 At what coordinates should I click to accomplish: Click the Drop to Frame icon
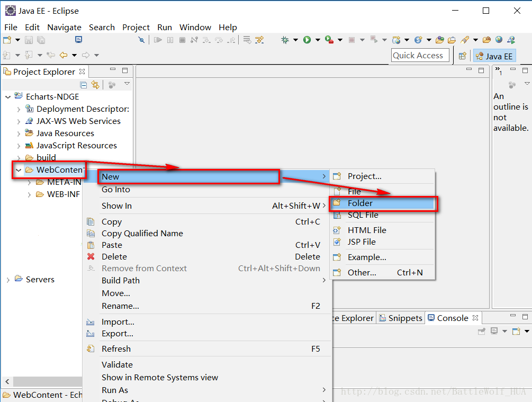tap(247, 40)
